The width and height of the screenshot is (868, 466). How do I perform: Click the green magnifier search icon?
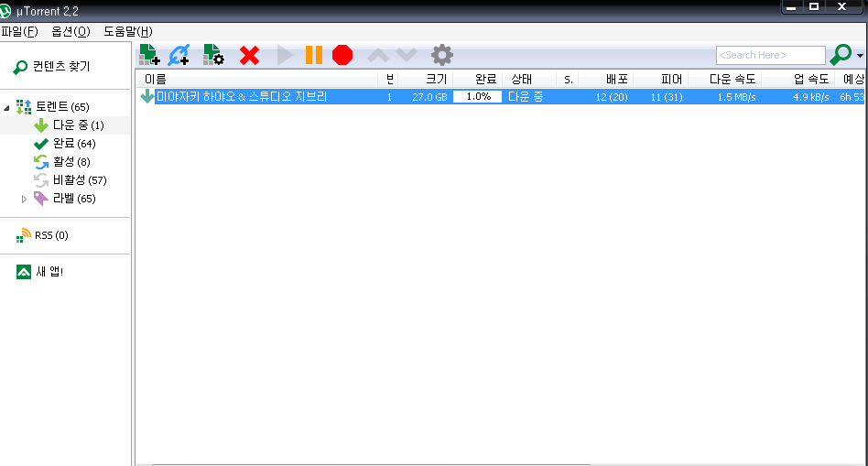click(x=841, y=54)
